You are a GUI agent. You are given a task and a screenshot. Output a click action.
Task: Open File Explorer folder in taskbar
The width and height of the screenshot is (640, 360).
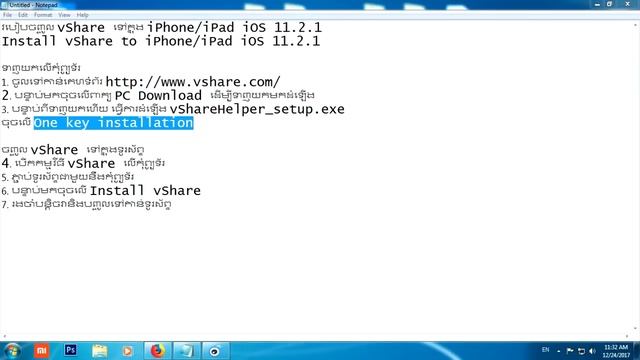(x=100, y=351)
